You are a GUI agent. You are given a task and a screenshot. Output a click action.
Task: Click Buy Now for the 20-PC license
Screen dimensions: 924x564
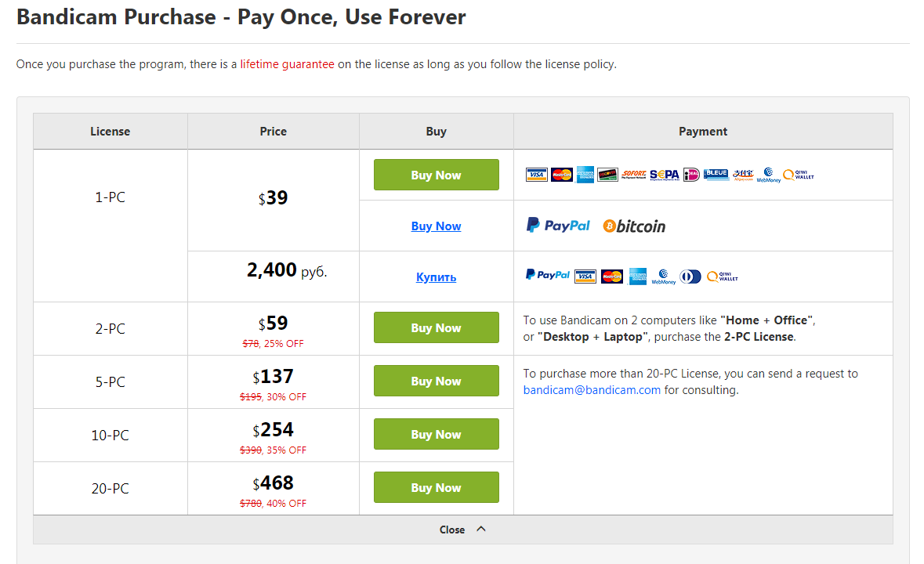436,487
